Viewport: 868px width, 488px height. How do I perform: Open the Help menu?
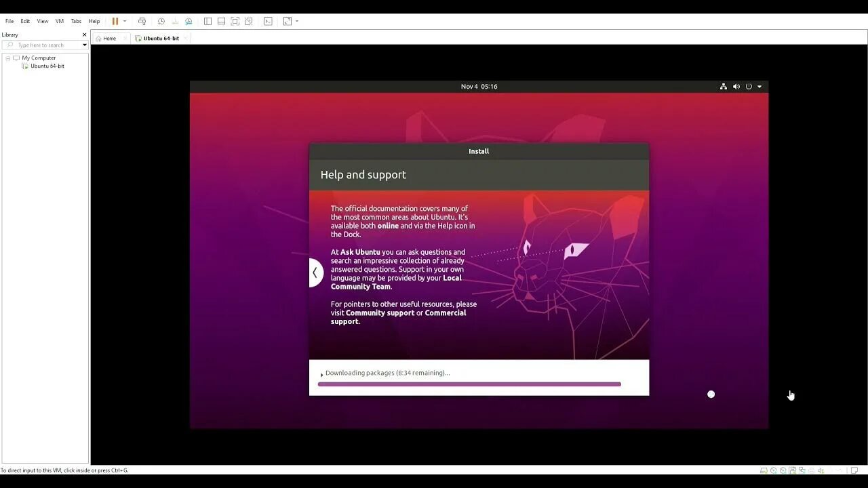94,21
